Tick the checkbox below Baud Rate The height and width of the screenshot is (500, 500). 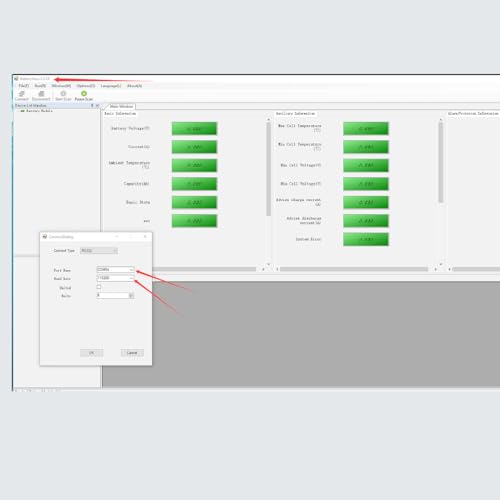click(x=99, y=287)
